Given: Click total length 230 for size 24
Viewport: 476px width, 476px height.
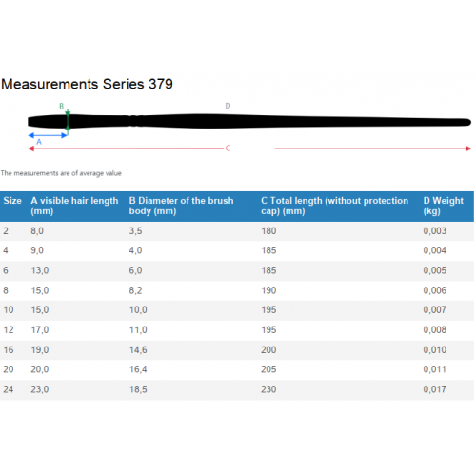Looking at the screenshot, I should pyautogui.click(x=268, y=389).
